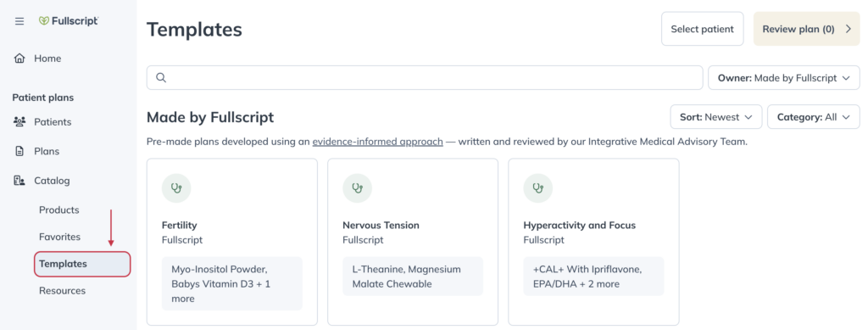The height and width of the screenshot is (330, 868).
Task: Click stethoscope icon on Nervous Tension card
Action: tap(357, 188)
